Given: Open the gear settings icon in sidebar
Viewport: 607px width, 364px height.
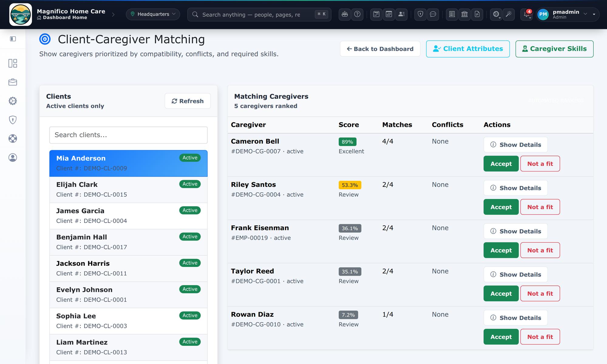Looking at the screenshot, I should (x=13, y=101).
